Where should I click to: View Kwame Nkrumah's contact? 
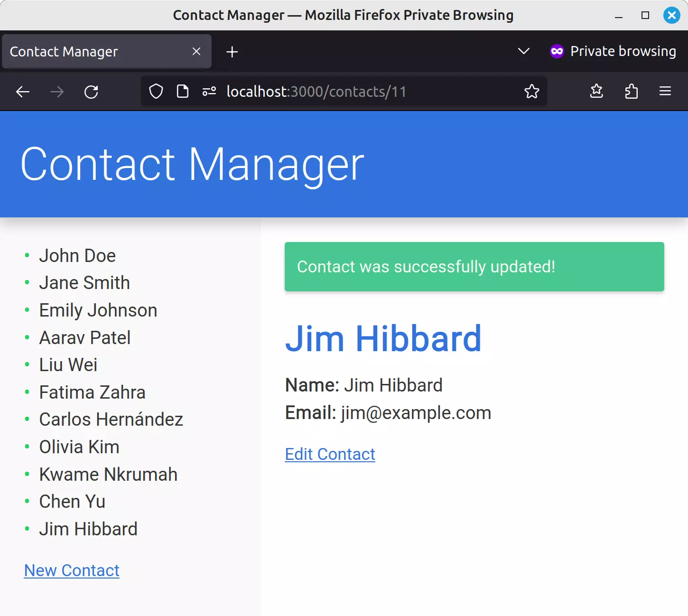click(x=108, y=475)
